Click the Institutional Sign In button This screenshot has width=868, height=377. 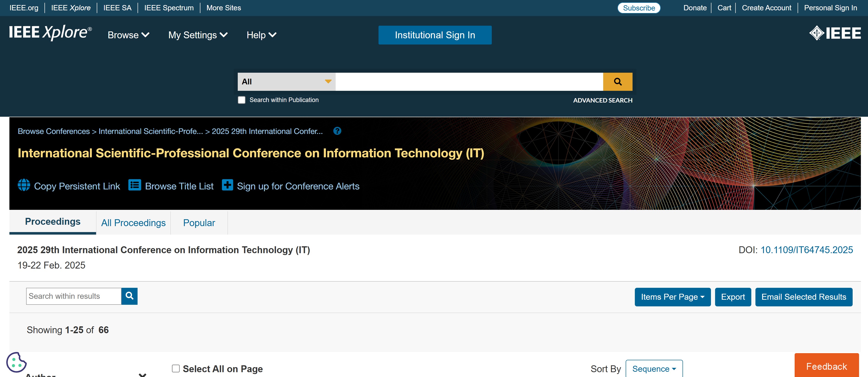pos(435,35)
